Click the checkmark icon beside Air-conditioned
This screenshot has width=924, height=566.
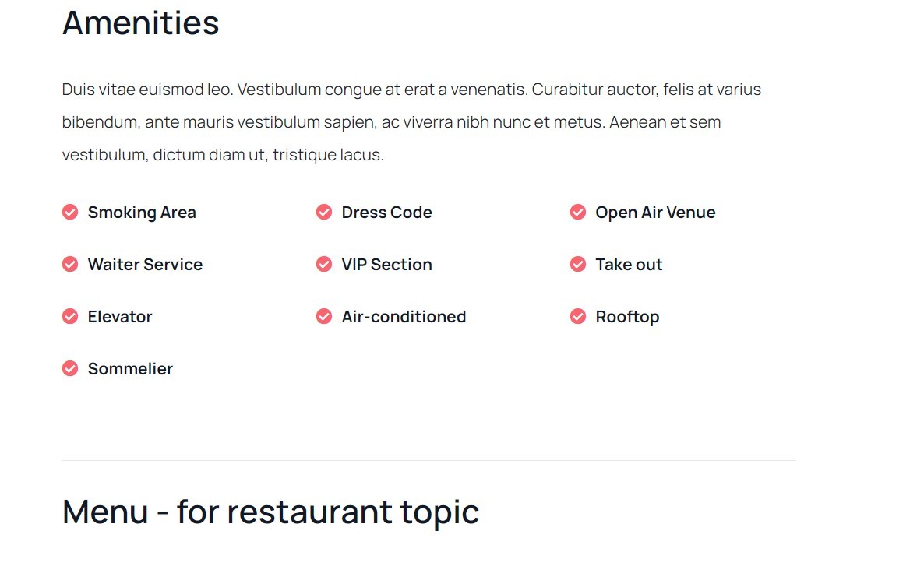point(324,316)
